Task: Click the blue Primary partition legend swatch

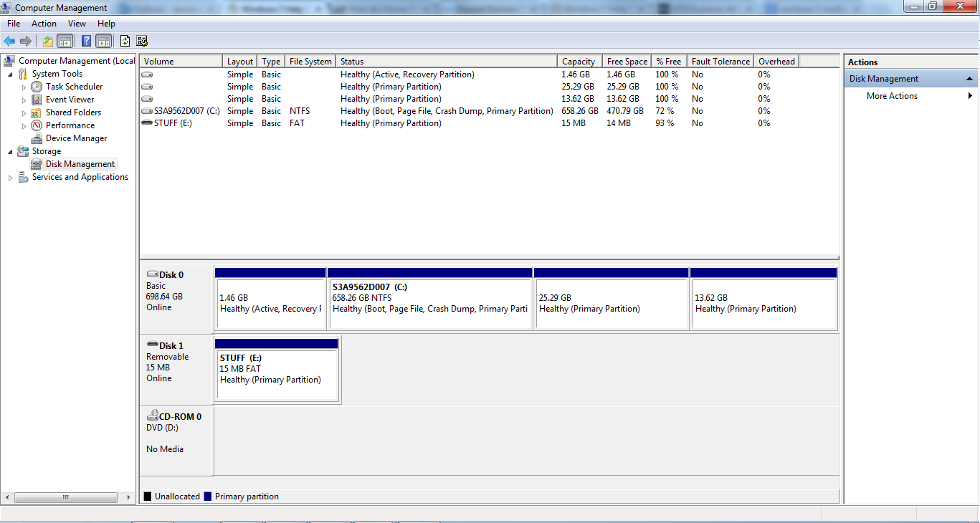Action: (208, 496)
